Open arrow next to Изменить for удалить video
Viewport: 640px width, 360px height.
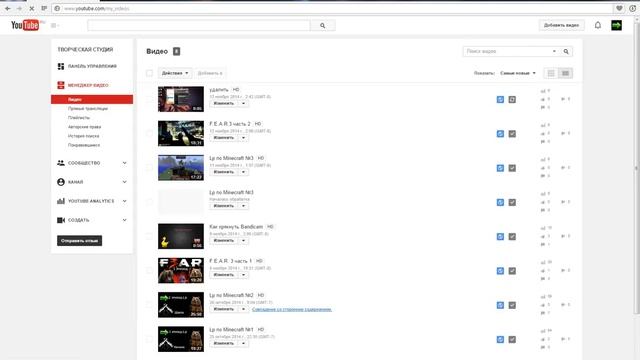point(243,103)
